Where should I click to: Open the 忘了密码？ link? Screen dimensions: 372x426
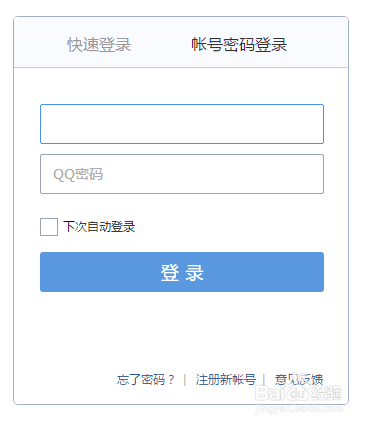click(x=146, y=380)
